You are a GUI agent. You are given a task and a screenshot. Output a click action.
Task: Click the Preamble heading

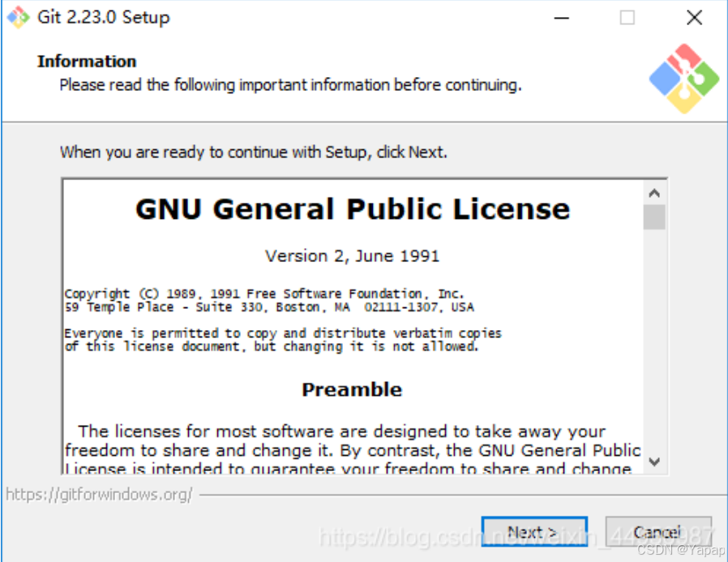pos(352,389)
